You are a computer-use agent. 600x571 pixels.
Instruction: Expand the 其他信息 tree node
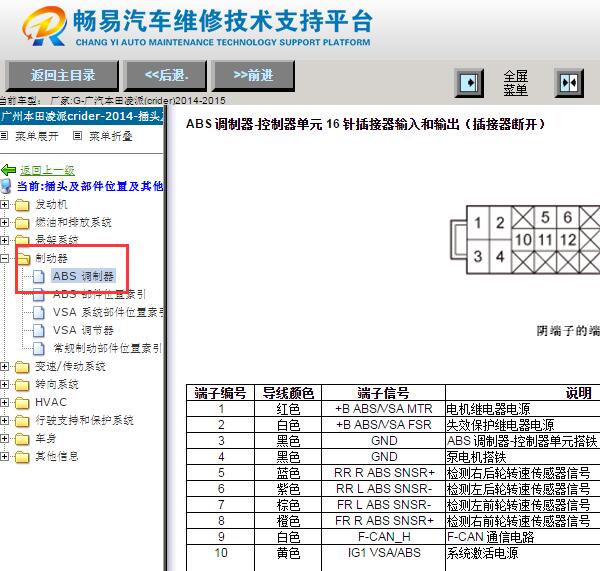[x=4, y=456]
